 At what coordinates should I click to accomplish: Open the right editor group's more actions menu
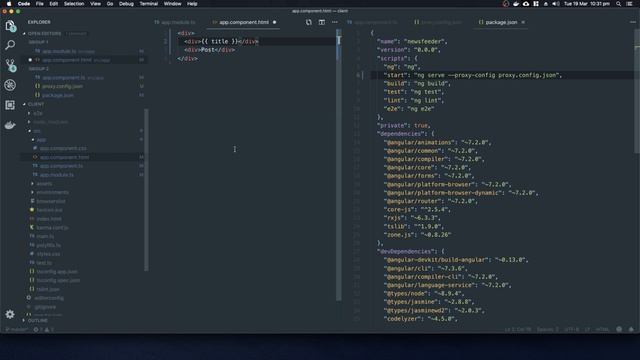(633, 22)
